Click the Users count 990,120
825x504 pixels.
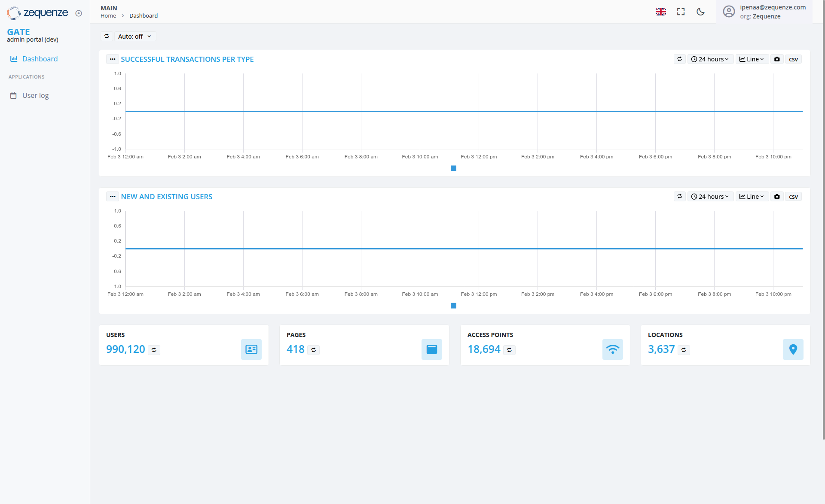(x=125, y=349)
